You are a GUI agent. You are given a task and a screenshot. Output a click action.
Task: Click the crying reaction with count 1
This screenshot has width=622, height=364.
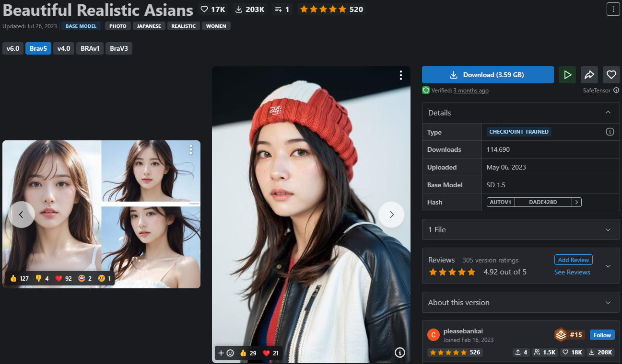tap(105, 278)
